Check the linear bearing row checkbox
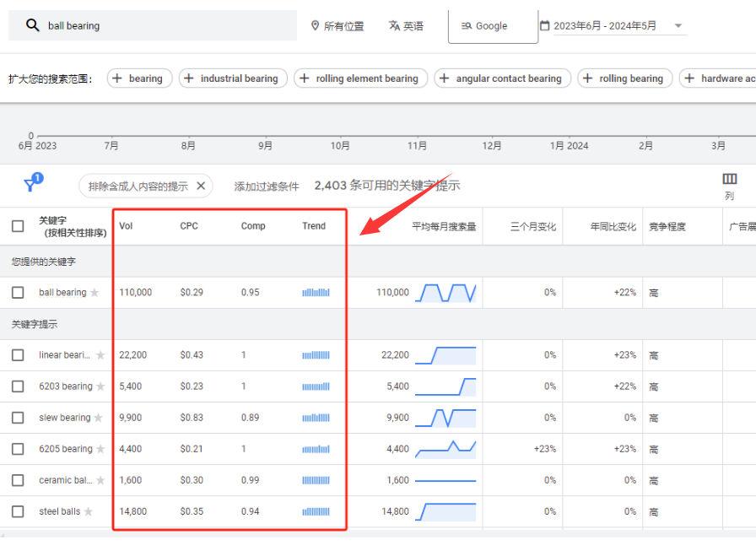This screenshot has width=756, height=551. coord(18,355)
